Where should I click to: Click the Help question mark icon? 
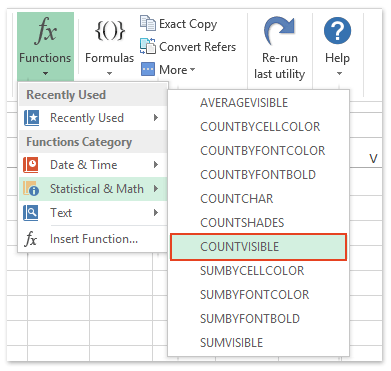(x=337, y=31)
